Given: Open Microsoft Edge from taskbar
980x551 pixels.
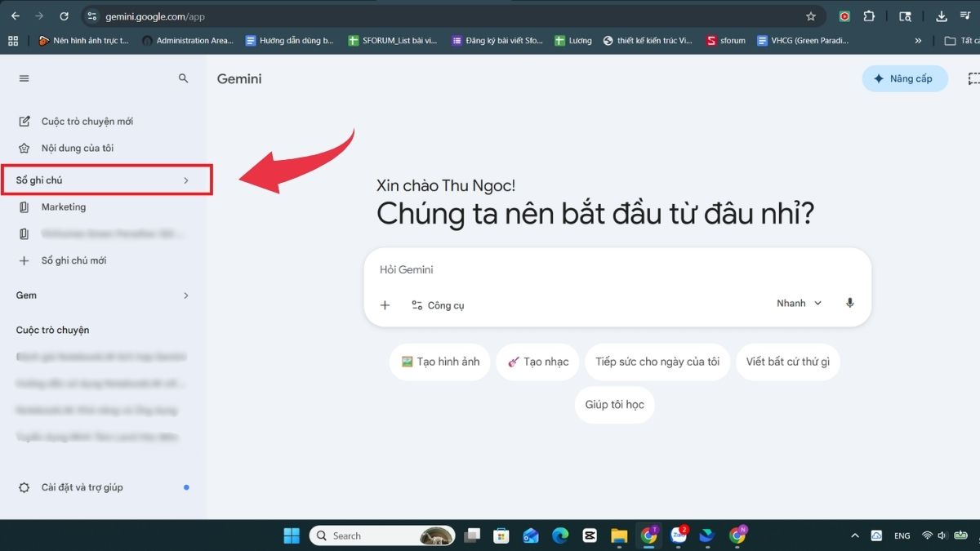Looking at the screenshot, I should coord(560,535).
